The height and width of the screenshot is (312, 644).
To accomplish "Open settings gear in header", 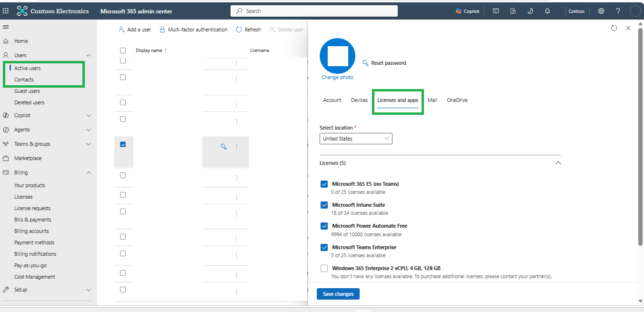I will (x=601, y=11).
